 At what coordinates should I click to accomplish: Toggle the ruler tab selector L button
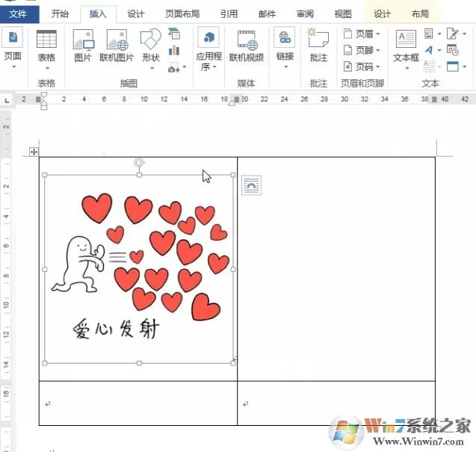click(7, 100)
